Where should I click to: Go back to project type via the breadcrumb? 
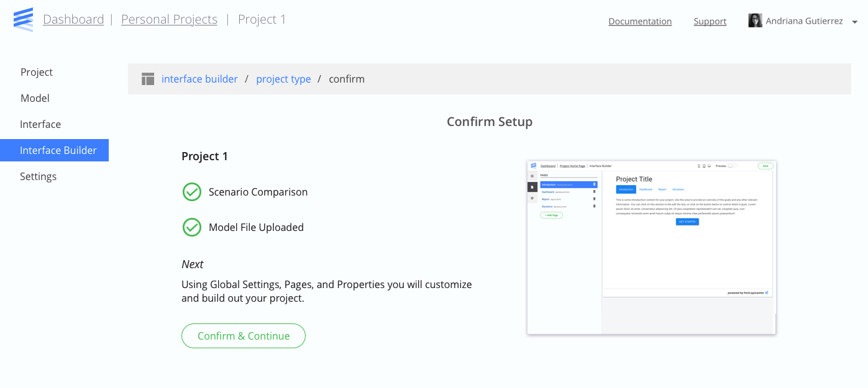(283, 79)
